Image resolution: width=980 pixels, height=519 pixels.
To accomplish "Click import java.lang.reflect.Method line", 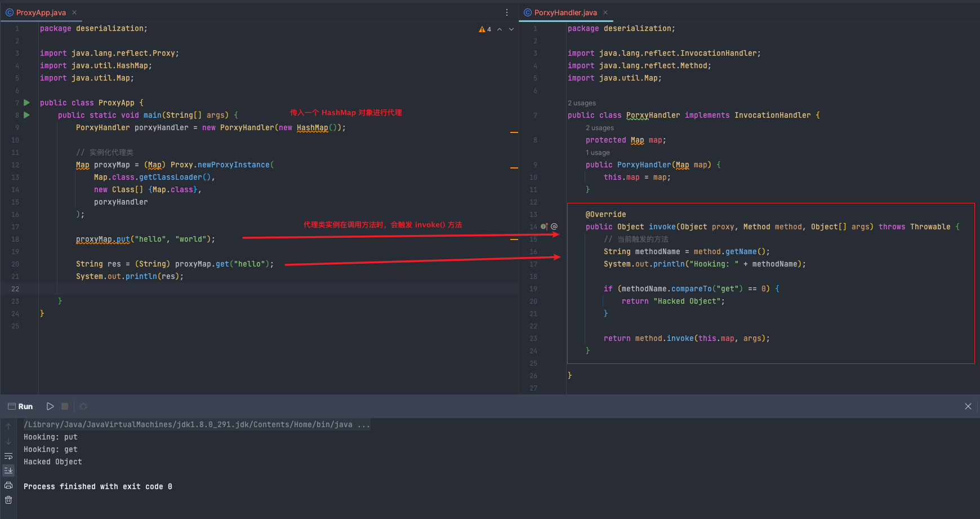I will coord(640,66).
